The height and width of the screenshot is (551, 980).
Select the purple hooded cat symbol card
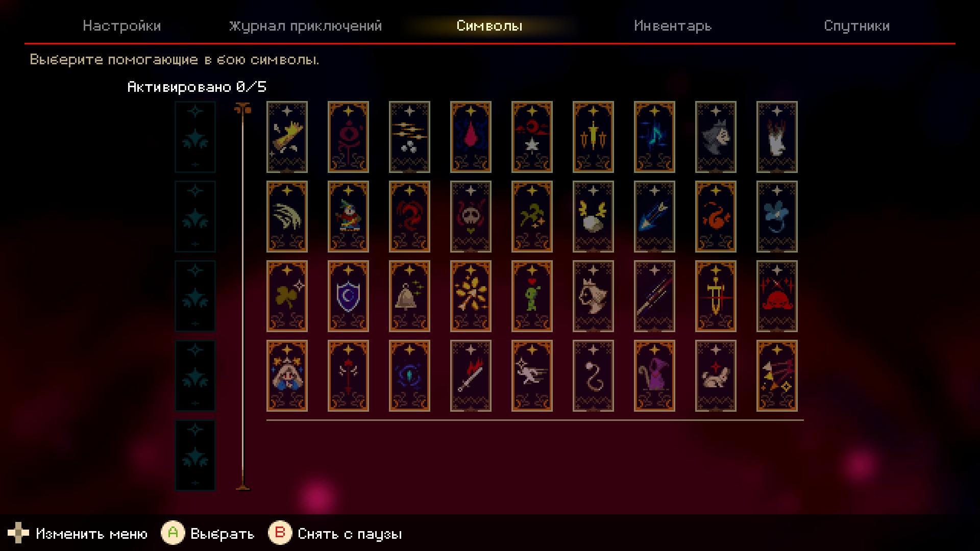(654, 375)
